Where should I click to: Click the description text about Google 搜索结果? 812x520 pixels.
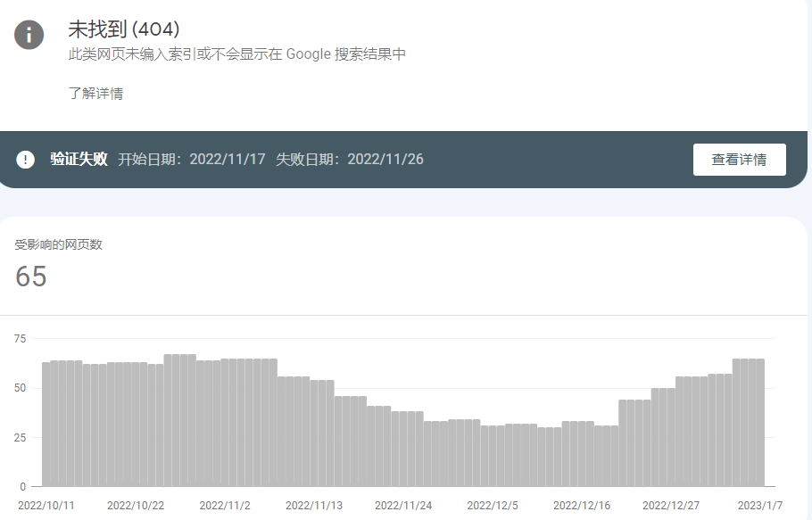click(x=236, y=54)
